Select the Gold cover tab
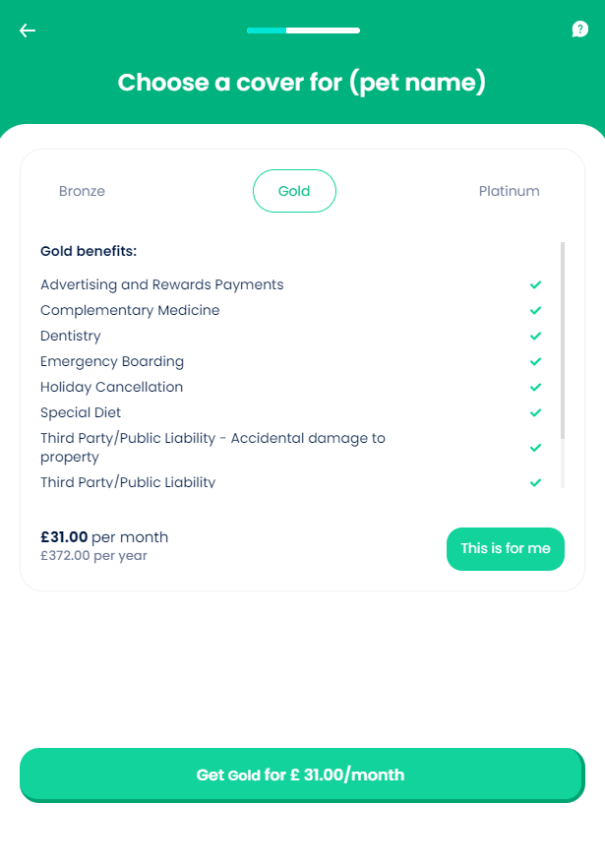This screenshot has height=868, width=605. pyautogui.click(x=294, y=191)
